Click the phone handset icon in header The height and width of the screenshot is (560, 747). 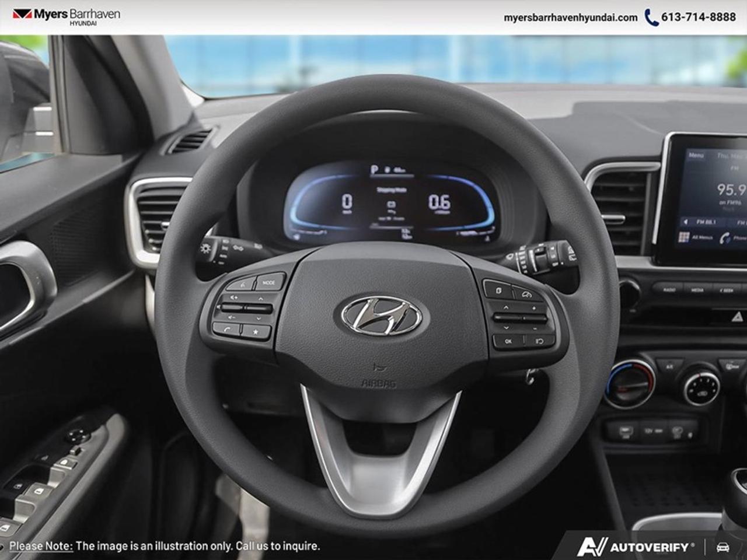coord(651,17)
